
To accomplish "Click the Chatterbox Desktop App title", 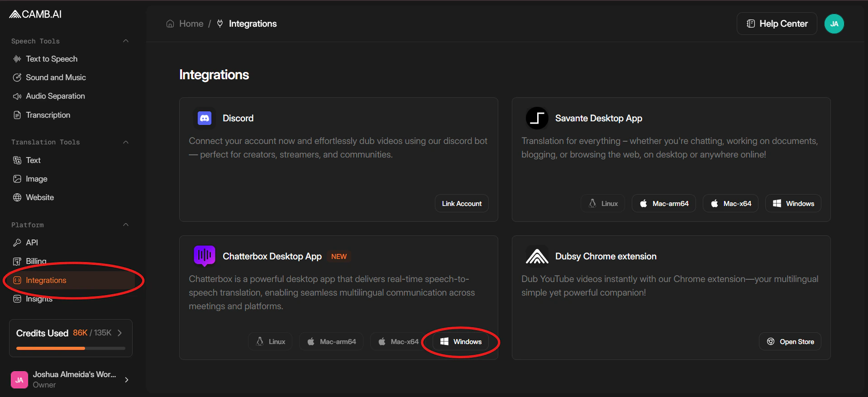I will (272, 256).
